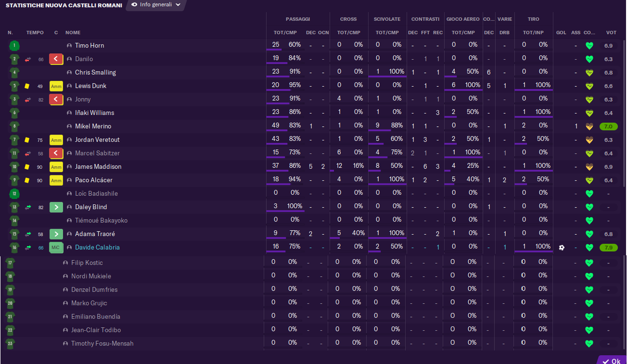Sort by the N. column header
The height and width of the screenshot is (364, 627).
coord(10,33)
